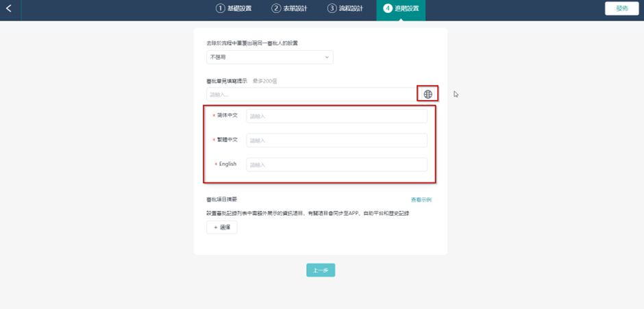Switch to step 2 表單設計 tab

(289, 9)
